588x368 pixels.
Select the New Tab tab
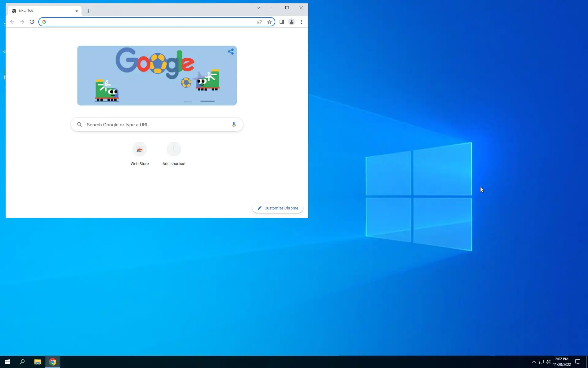click(x=40, y=11)
